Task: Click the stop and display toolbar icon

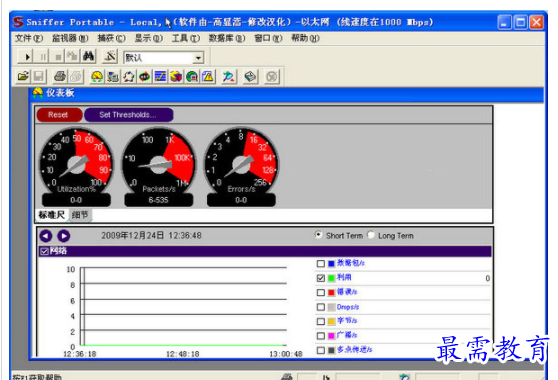Action: (x=73, y=57)
